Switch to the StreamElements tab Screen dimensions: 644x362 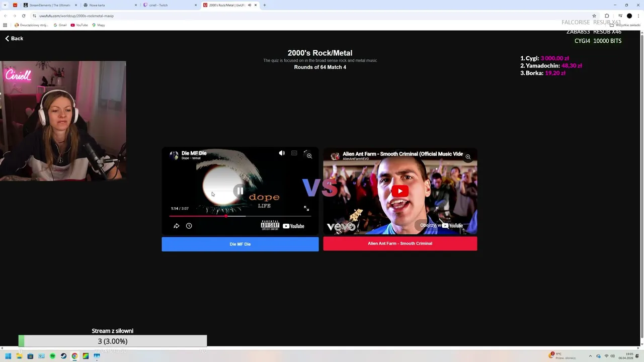click(49, 5)
